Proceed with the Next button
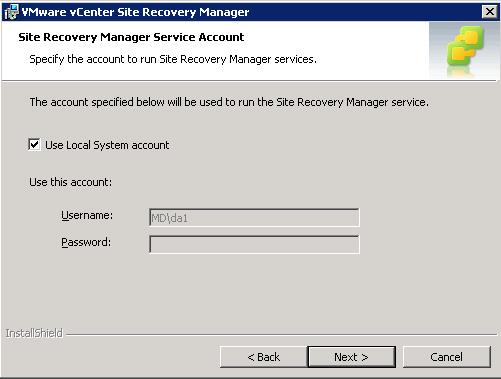The height and width of the screenshot is (379, 501). [x=352, y=357]
